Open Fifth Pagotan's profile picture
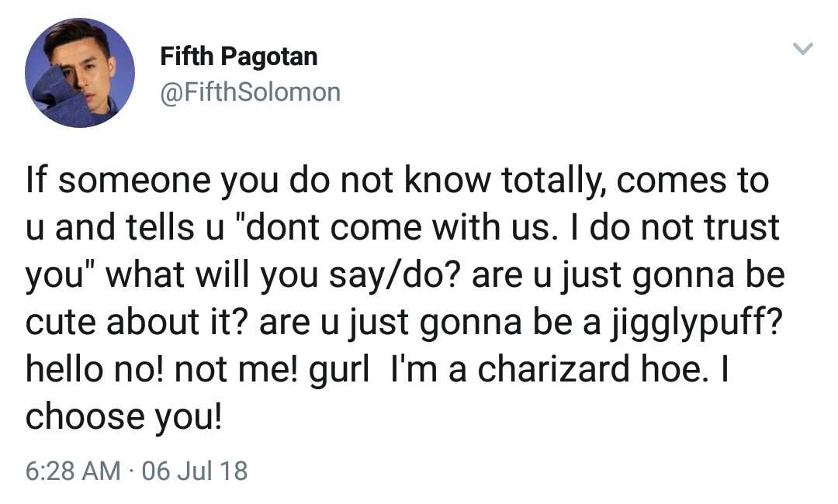838x504 pixels. 80,73
